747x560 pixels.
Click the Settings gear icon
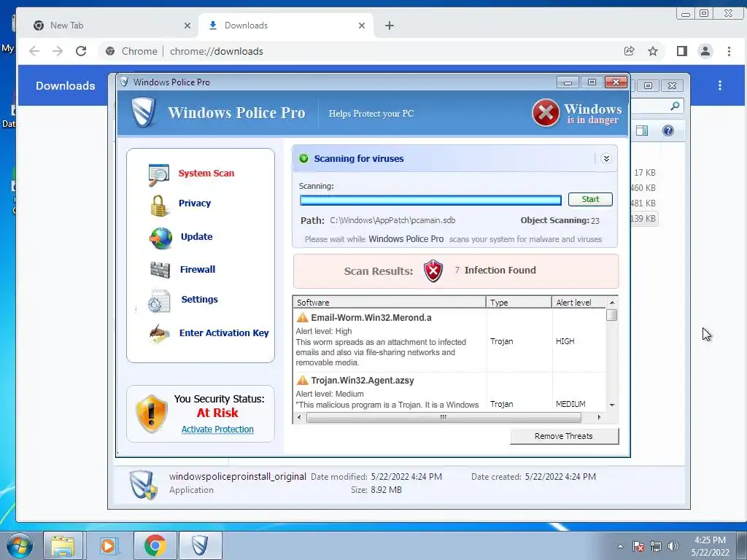click(158, 301)
